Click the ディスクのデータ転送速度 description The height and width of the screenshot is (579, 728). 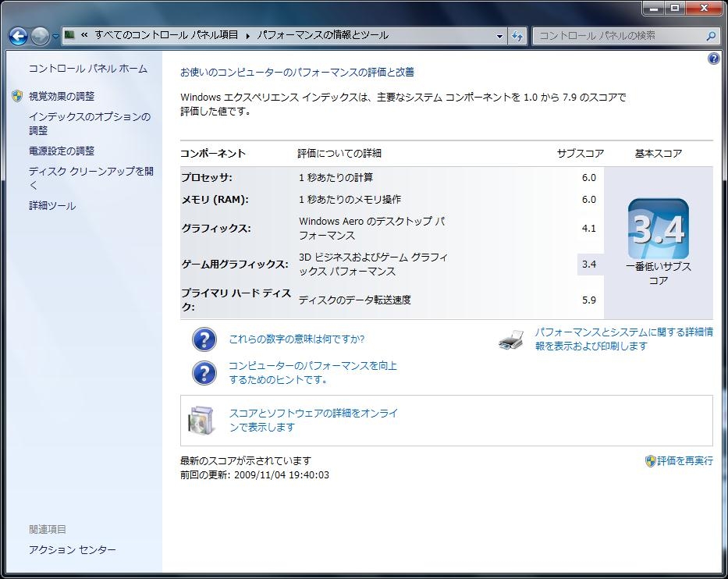coord(355,300)
